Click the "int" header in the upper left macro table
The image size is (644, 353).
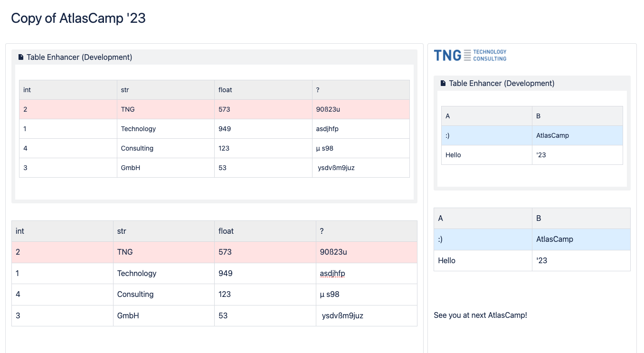pos(27,90)
